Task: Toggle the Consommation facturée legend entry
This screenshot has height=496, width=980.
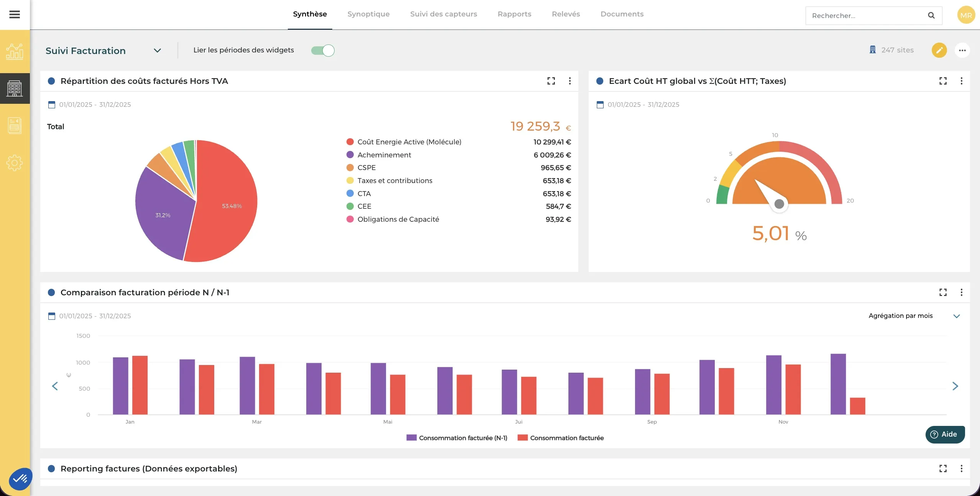Action: pyautogui.click(x=561, y=438)
